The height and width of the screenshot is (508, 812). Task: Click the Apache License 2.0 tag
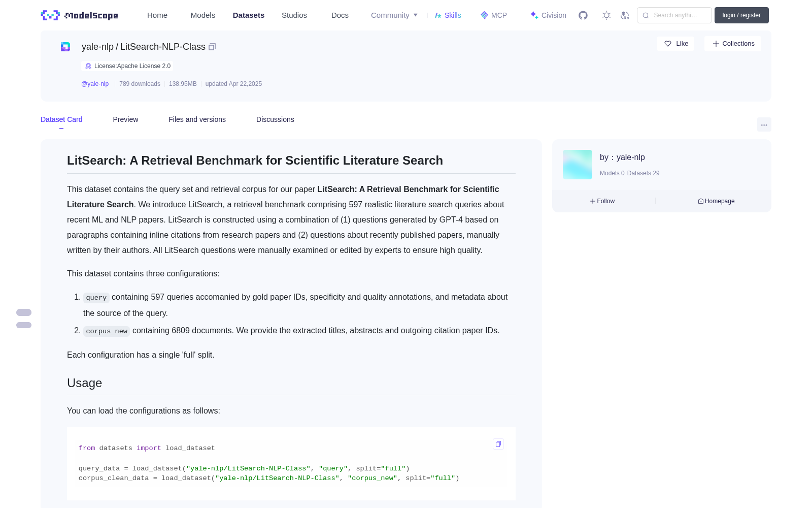(127, 66)
